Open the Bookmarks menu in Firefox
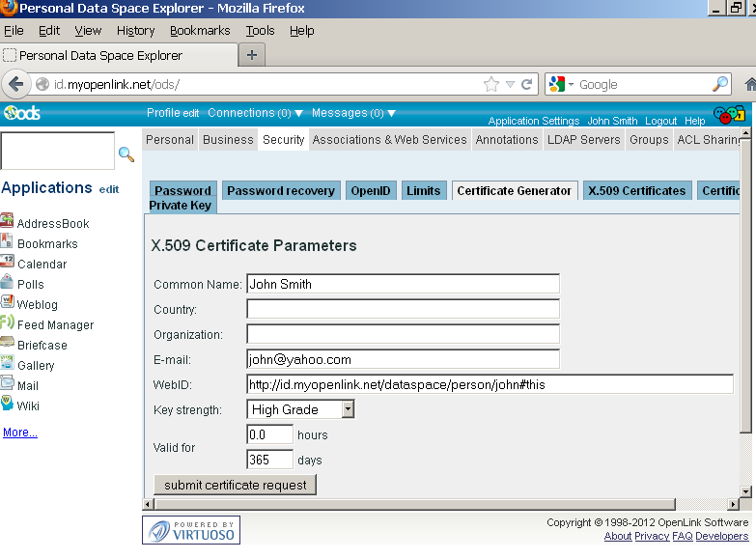 (200, 30)
